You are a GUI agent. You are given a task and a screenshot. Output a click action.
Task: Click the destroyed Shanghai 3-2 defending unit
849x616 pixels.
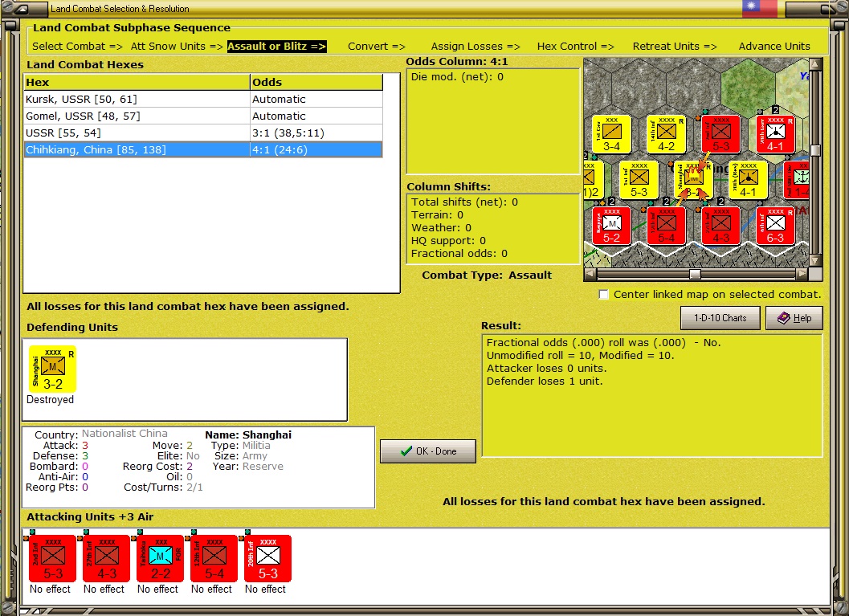(52, 369)
